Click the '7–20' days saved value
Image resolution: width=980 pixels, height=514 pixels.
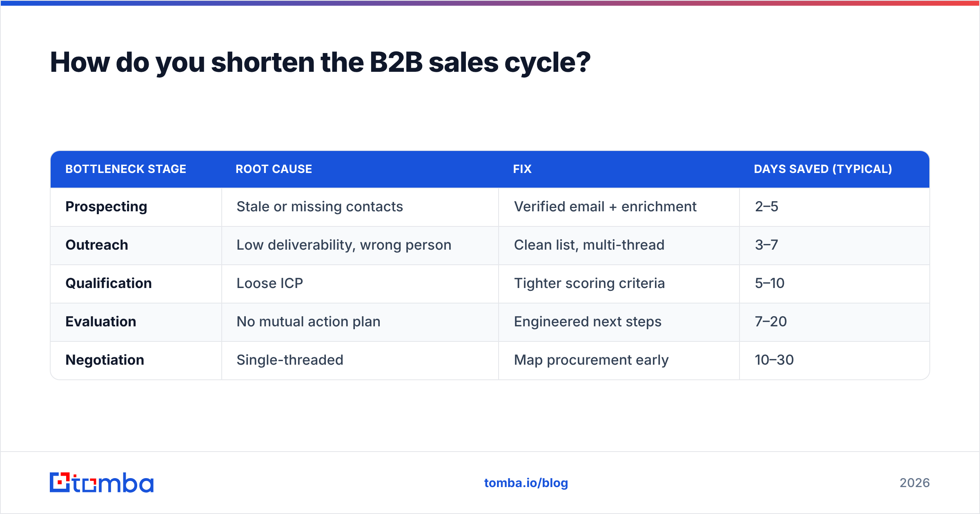771,322
